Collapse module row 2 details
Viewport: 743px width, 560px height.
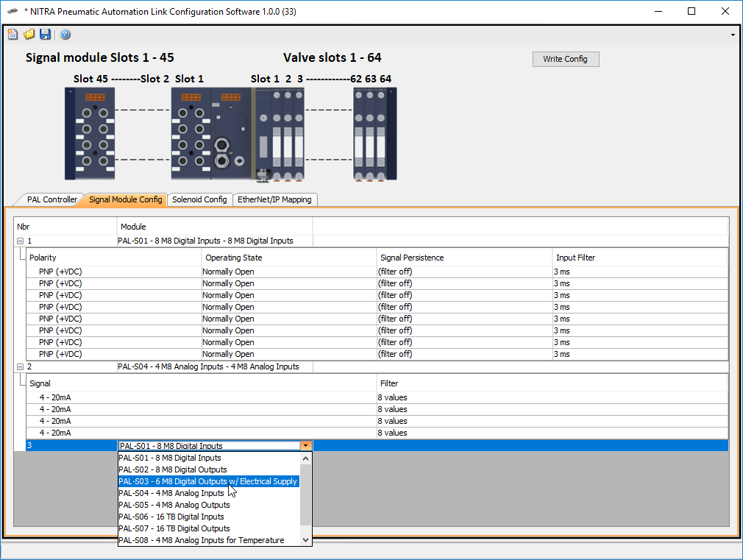click(21, 366)
